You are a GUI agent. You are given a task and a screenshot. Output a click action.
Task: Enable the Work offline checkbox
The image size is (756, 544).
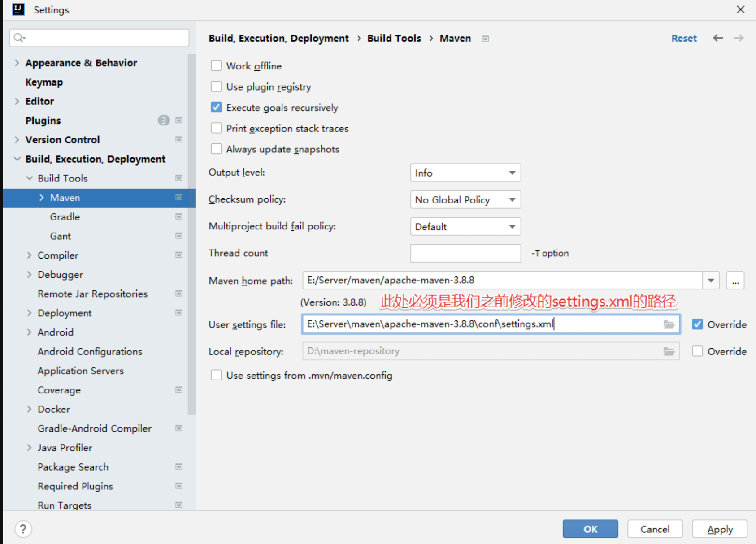tap(216, 66)
